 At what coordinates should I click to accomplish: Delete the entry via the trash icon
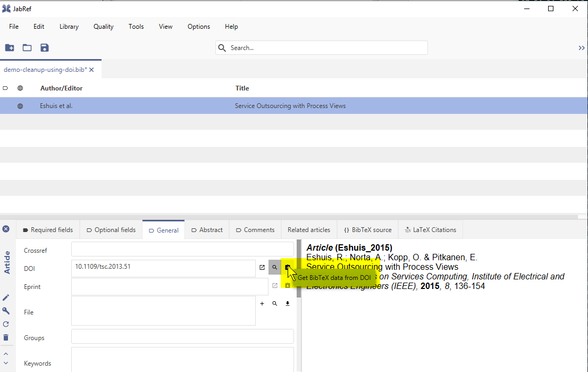(x=6, y=337)
